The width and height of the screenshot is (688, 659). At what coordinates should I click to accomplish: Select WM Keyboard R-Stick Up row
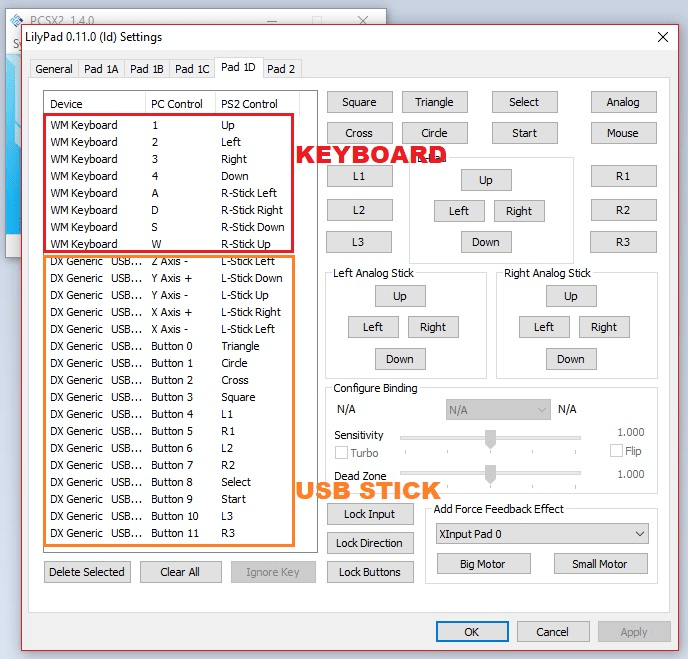(x=170, y=244)
